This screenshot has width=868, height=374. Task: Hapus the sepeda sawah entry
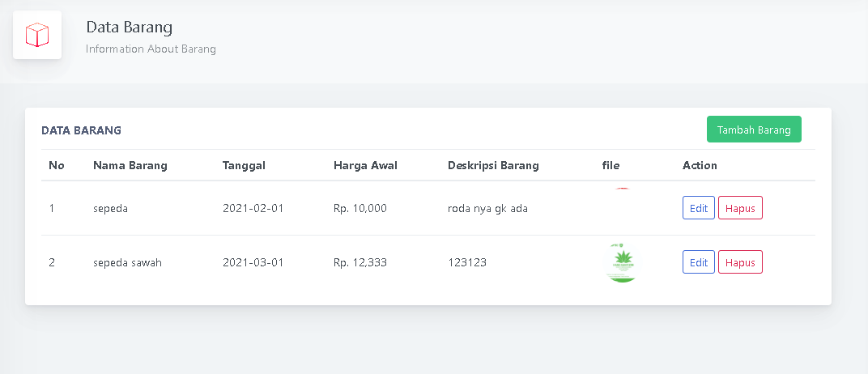coord(740,262)
